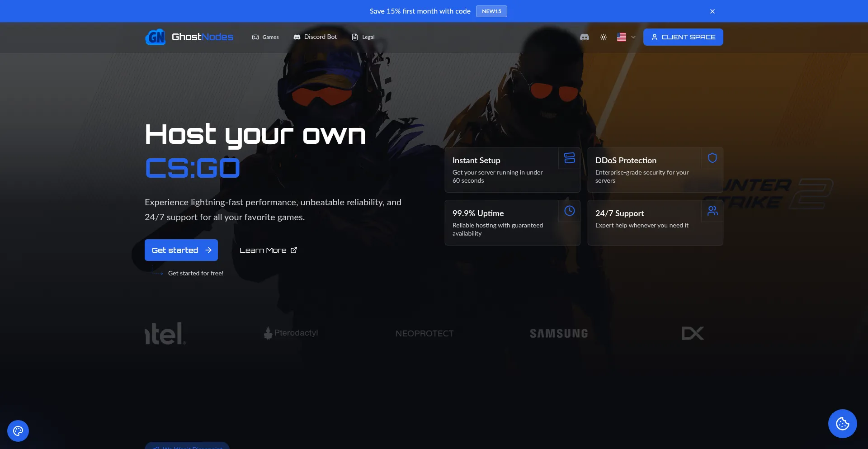Open the Games menu

pos(265,37)
